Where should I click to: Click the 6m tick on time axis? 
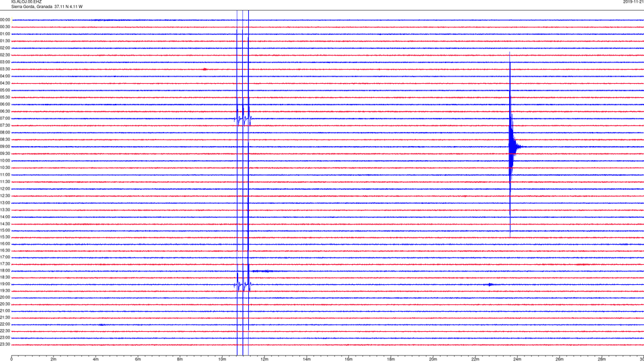click(x=138, y=359)
